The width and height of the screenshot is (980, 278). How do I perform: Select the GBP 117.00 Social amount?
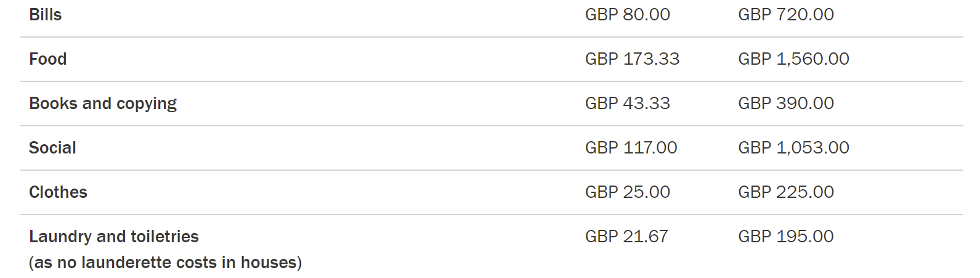pyautogui.click(x=631, y=148)
